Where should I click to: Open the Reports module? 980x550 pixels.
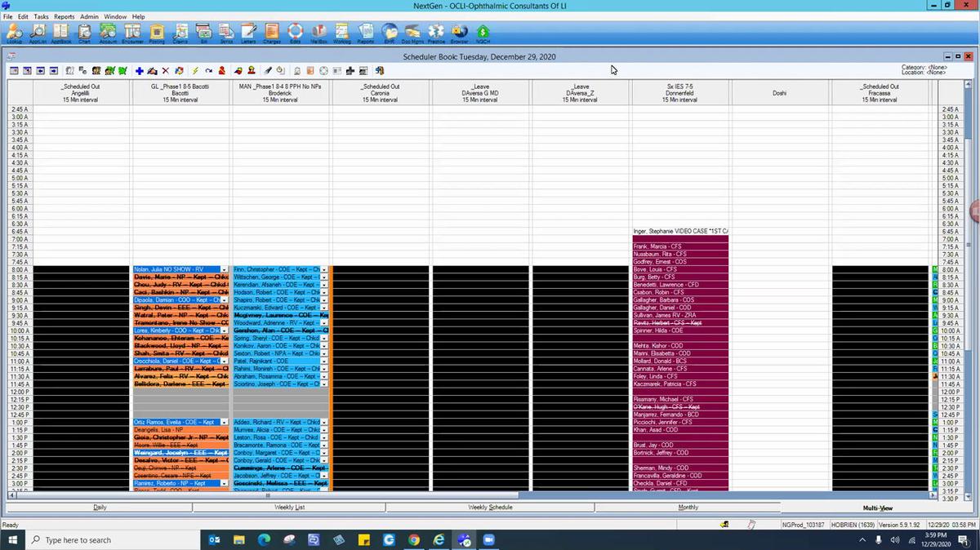365,33
